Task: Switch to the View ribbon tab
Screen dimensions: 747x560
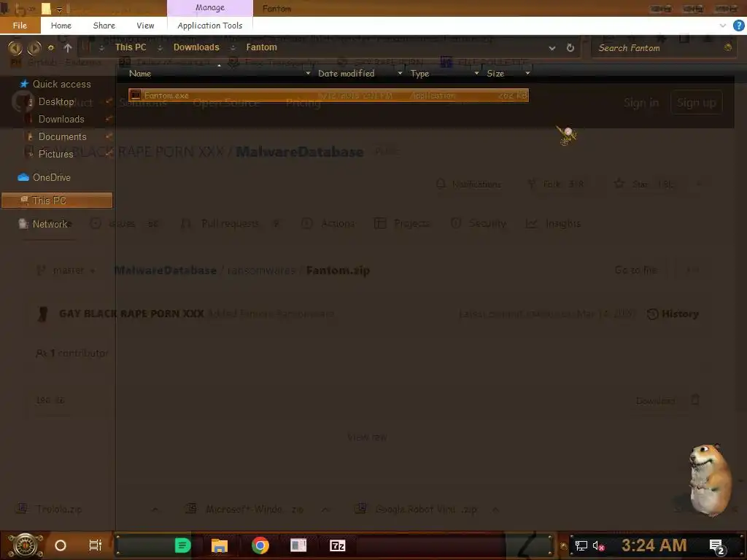Action: pos(145,26)
